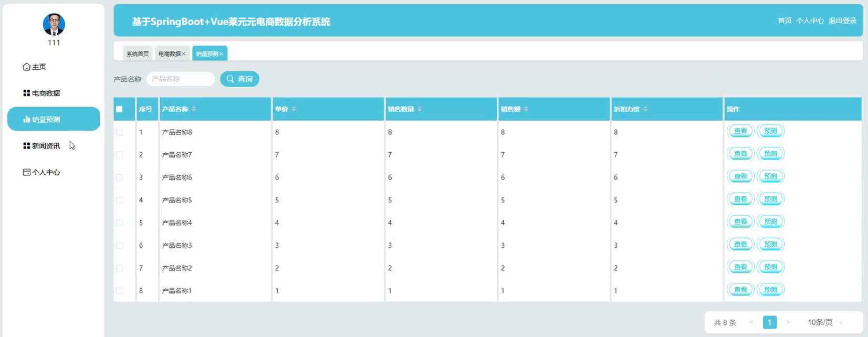Check the row checkbox for 产品名称1

pyautogui.click(x=119, y=290)
